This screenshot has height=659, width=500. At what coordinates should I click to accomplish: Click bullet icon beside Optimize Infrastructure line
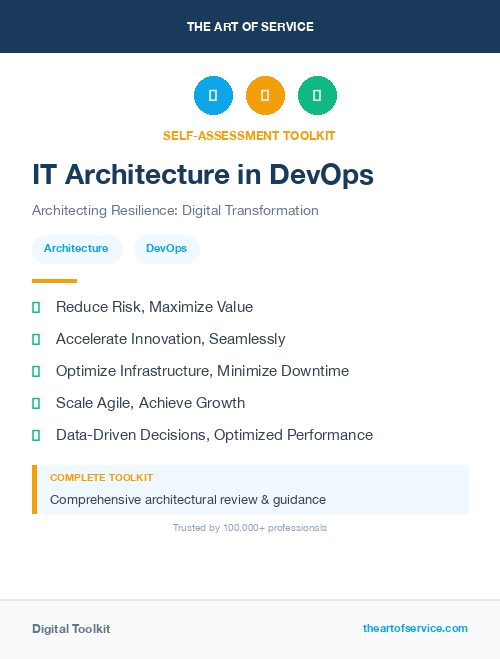(36, 371)
